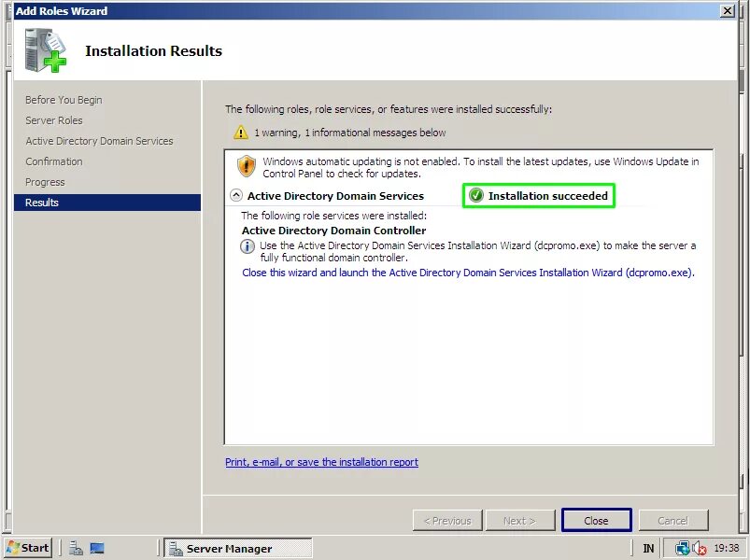Select the Results step in the sidebar
Screen dimensions: 750x560
click(107, 203)
